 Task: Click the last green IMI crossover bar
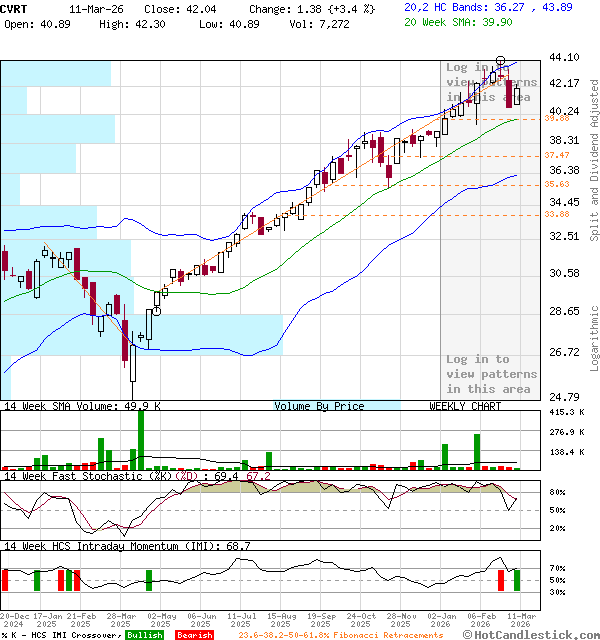pyautogui.click(x=516, y=580)
